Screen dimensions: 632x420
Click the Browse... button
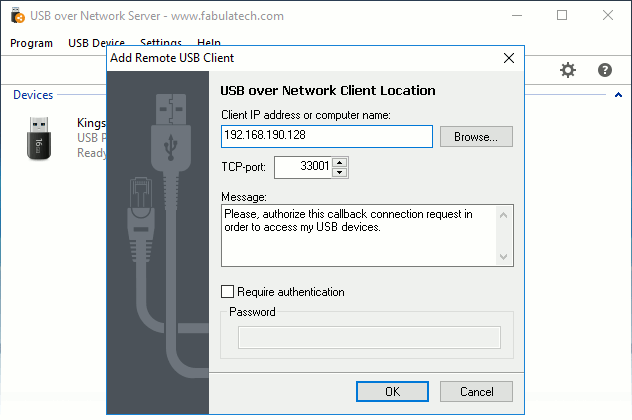(476, 137)
